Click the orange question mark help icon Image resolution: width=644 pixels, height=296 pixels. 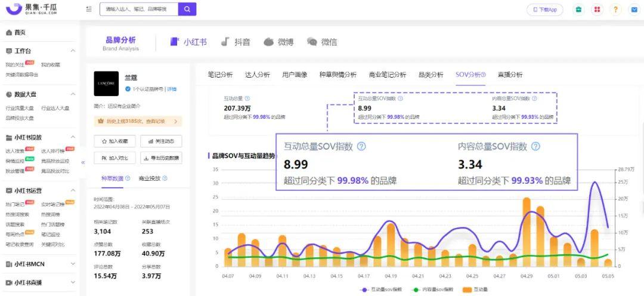coord(616,10)
